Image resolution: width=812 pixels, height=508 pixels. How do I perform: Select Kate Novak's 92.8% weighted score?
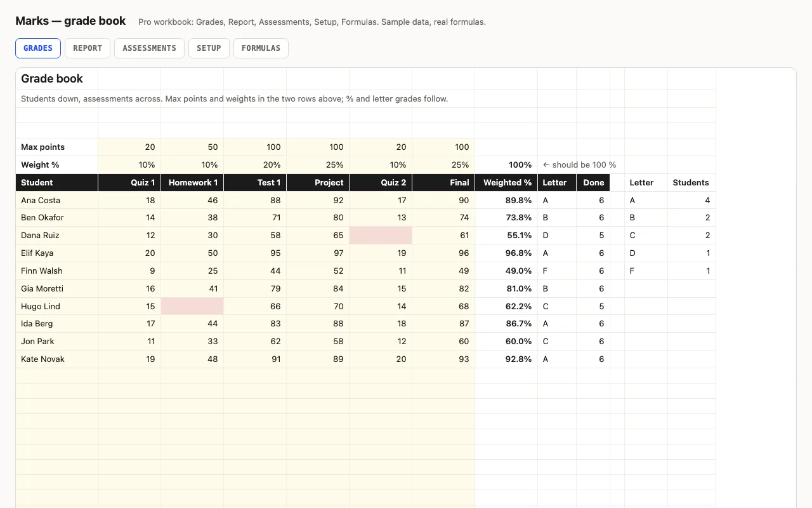[506, 359]
